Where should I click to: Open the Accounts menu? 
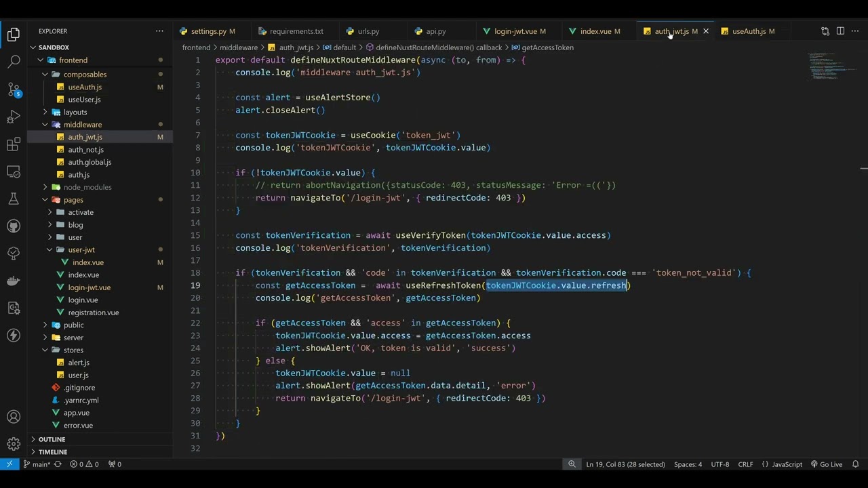coord(14,417)
